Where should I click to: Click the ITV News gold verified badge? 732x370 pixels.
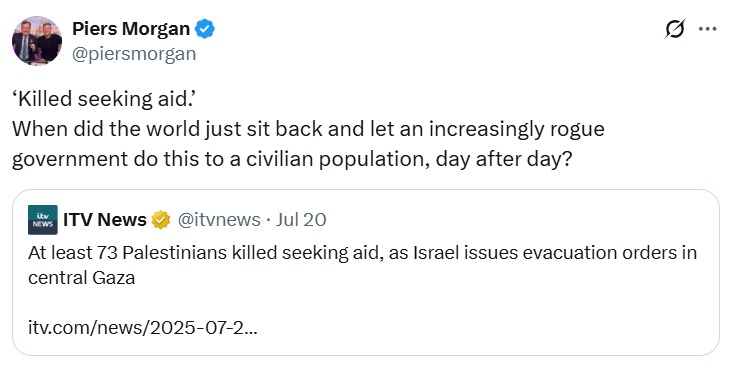(x=161, y=220)
